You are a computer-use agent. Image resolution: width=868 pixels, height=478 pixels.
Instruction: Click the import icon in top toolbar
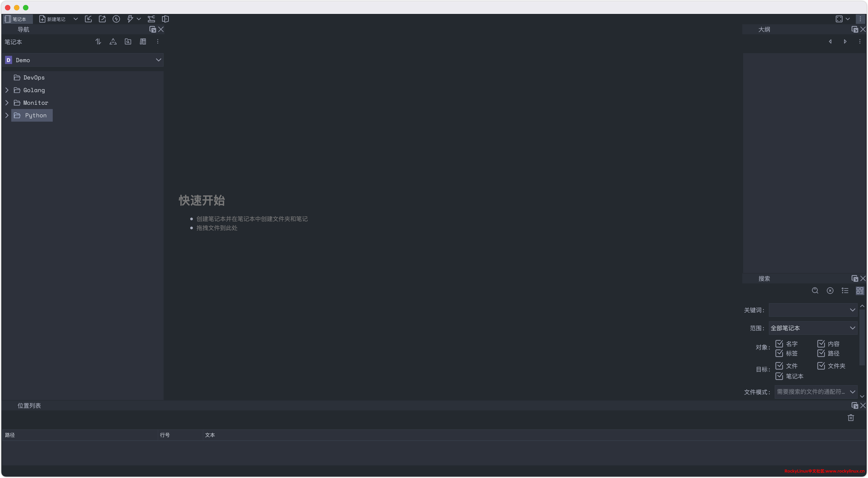tap(88, 19)
